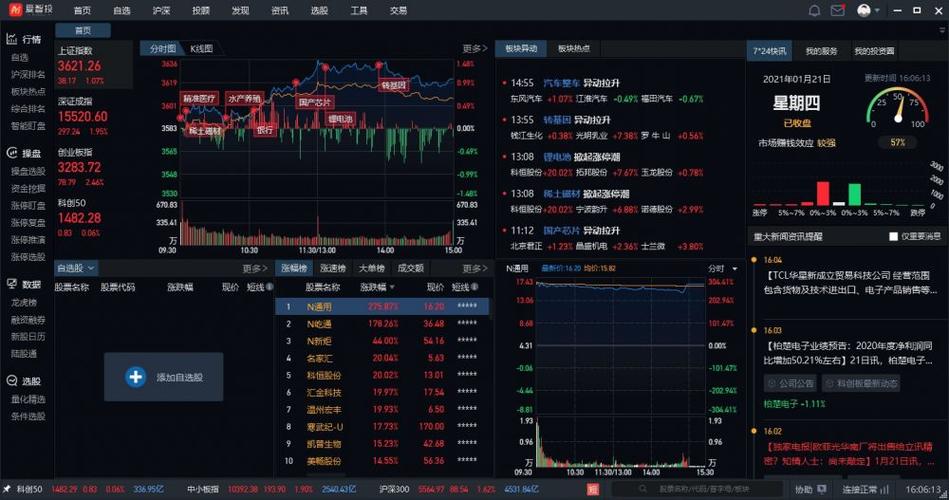The height and width of the screenshot is (500, 949).
Task: Click the connection signal bars icon
Action: 885,489
